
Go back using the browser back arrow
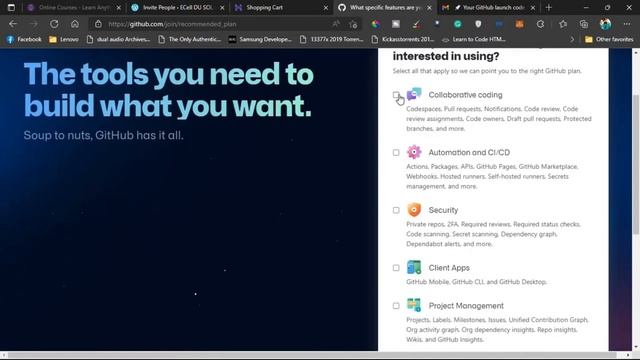pyautogui.click(x=13, y=24)
